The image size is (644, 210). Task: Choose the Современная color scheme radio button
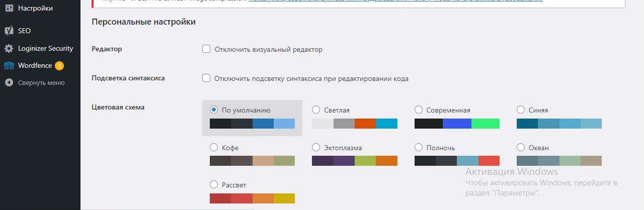click(419, 110)
